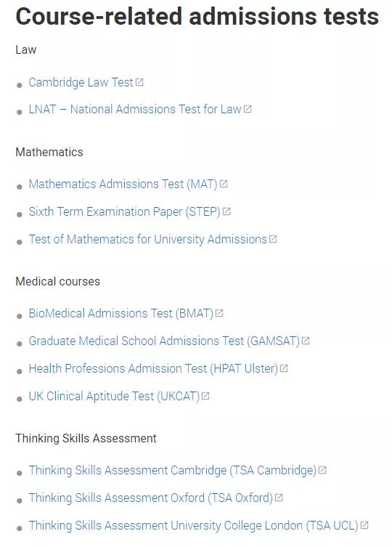Viewport: 392px width, 547px height.
Task: Click external-link icon beside Cambridge Law Test
Action: 139,82
